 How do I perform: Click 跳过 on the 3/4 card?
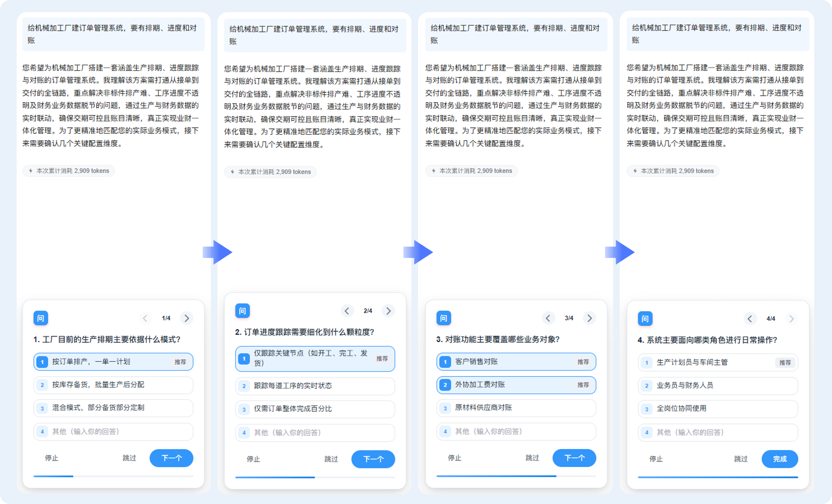[532, 458]
